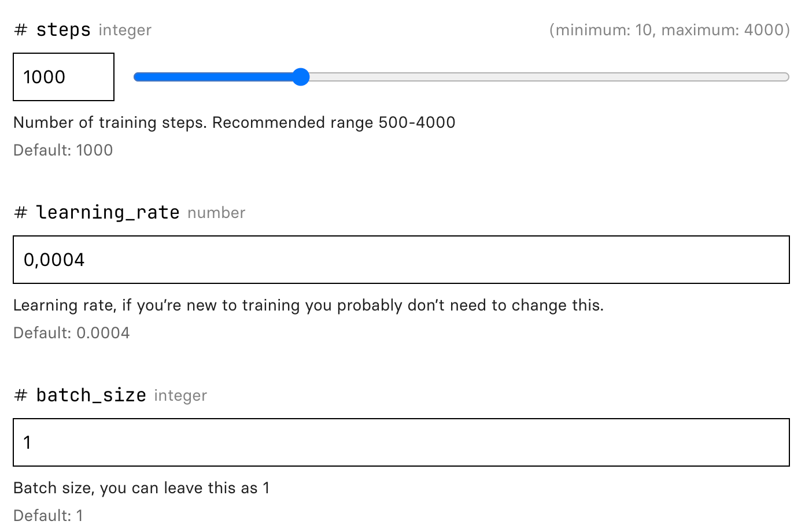Click the number type tag next to learning_rate
The width and height of the screenshot is (805, 532).
pos(216,213)
